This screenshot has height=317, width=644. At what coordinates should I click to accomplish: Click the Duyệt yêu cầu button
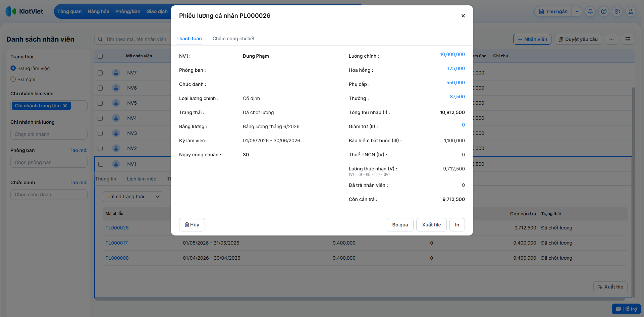[578, 39]
